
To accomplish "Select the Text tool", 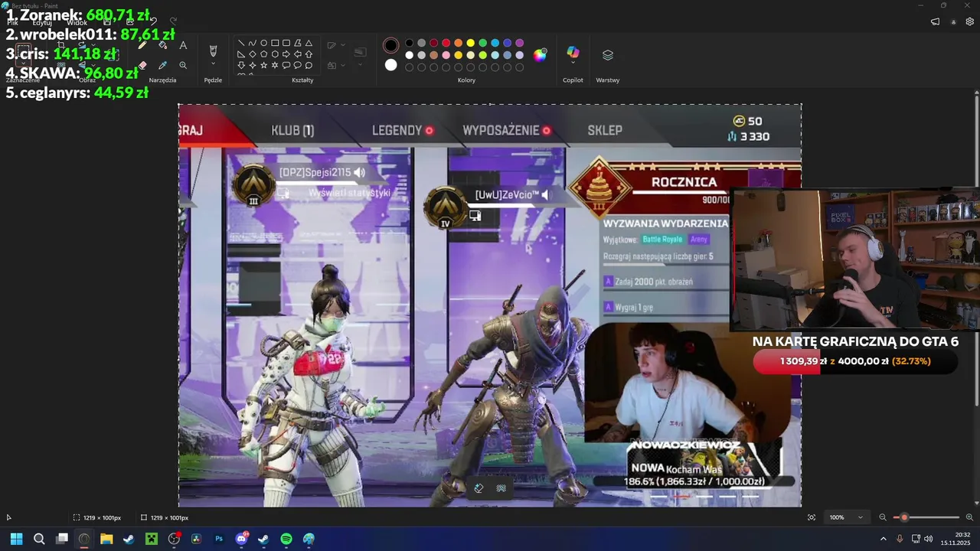I will pyautogui.click(x=183, y=45).
